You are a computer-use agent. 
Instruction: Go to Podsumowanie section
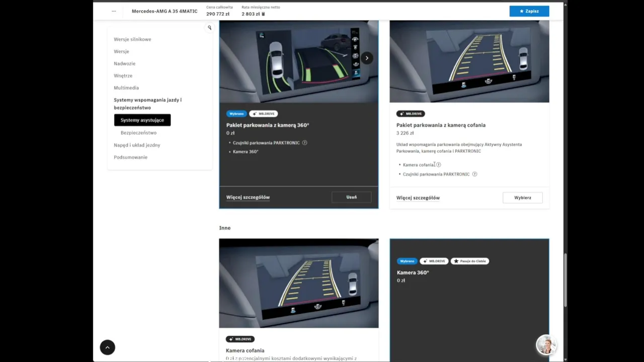pos(130,157)
